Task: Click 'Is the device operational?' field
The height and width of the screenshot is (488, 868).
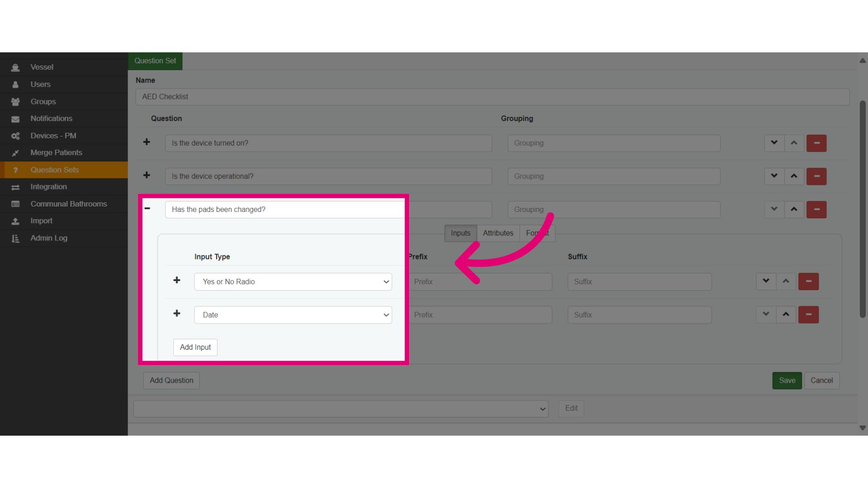Action: [x=328, y=176]
